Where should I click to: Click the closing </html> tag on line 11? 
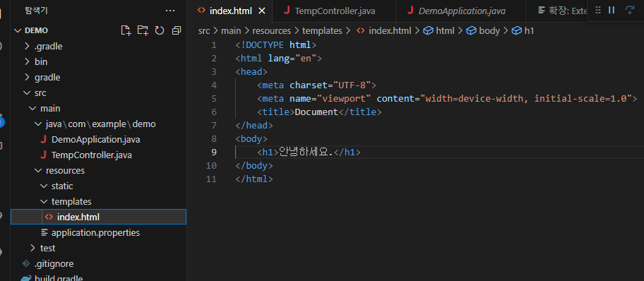pos(254,179)
